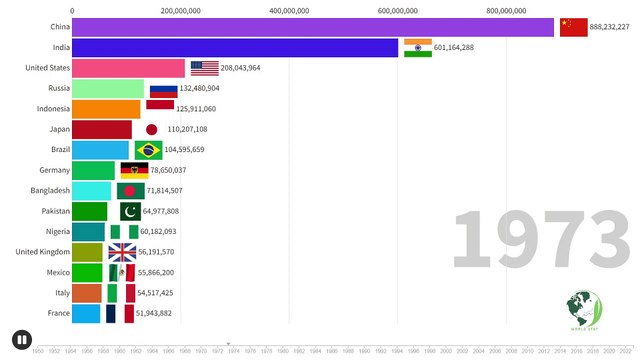Click the Brazil flag icon
Screen dimensions: 640x360
[x=149, y=150]
